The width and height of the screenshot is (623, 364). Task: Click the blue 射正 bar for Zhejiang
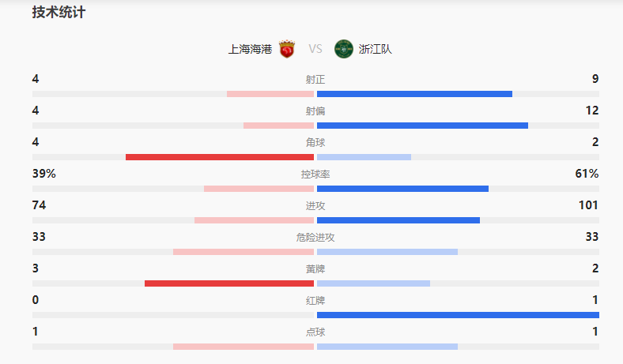coord(414,94)
